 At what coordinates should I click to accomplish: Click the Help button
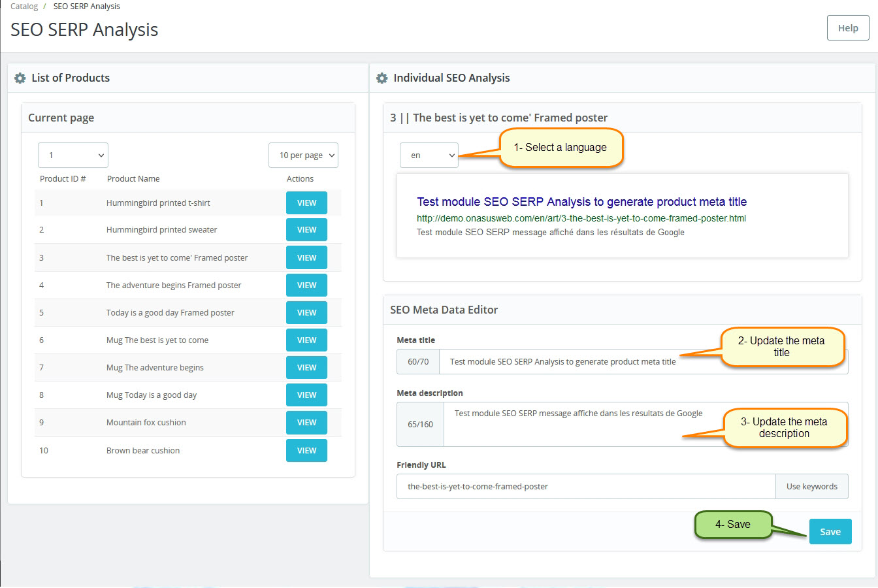coord(848,28)
